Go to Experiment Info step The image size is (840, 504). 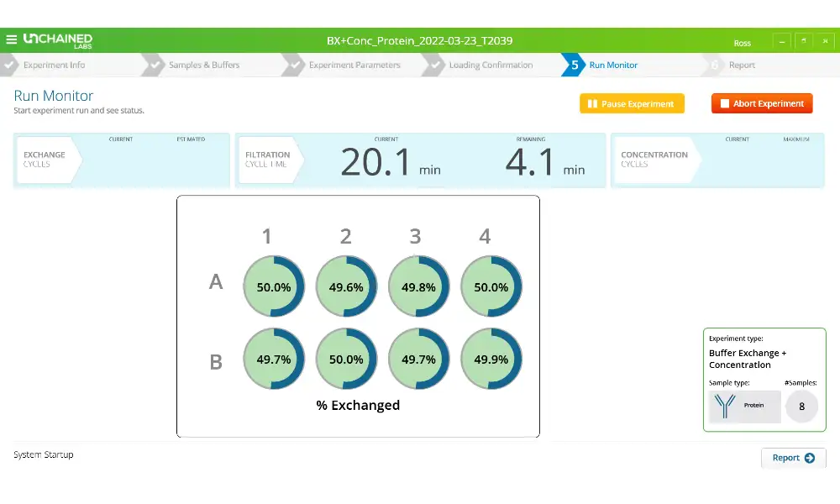[x=54, y=65]
